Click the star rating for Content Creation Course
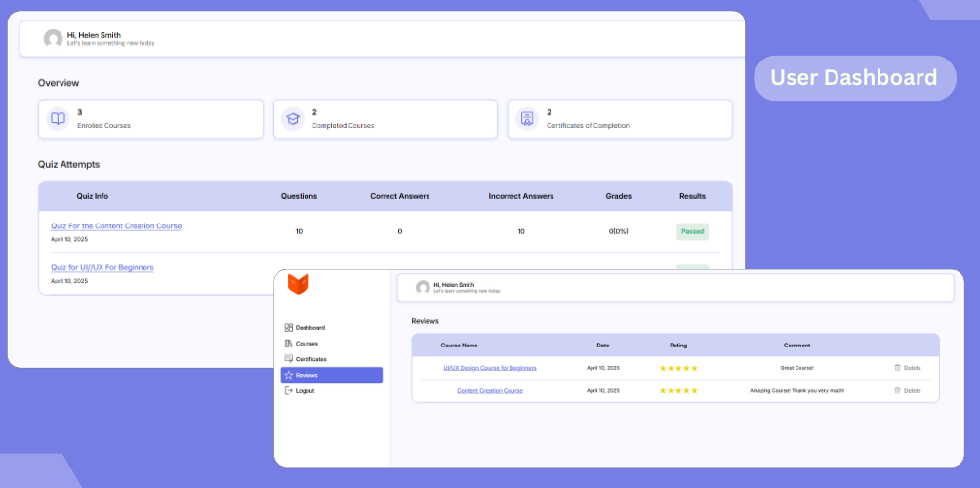980x488 pixels. (x=678, y=390)
